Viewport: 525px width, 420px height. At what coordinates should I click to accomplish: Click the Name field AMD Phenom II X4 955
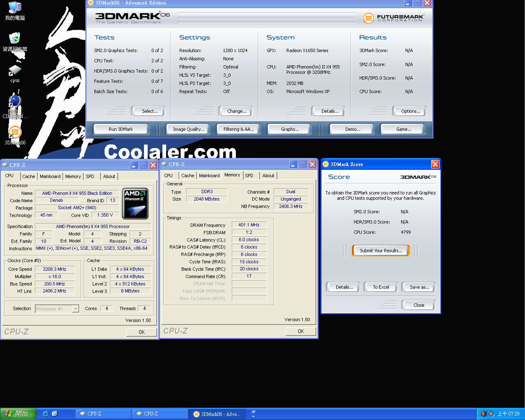coord(77,193)
